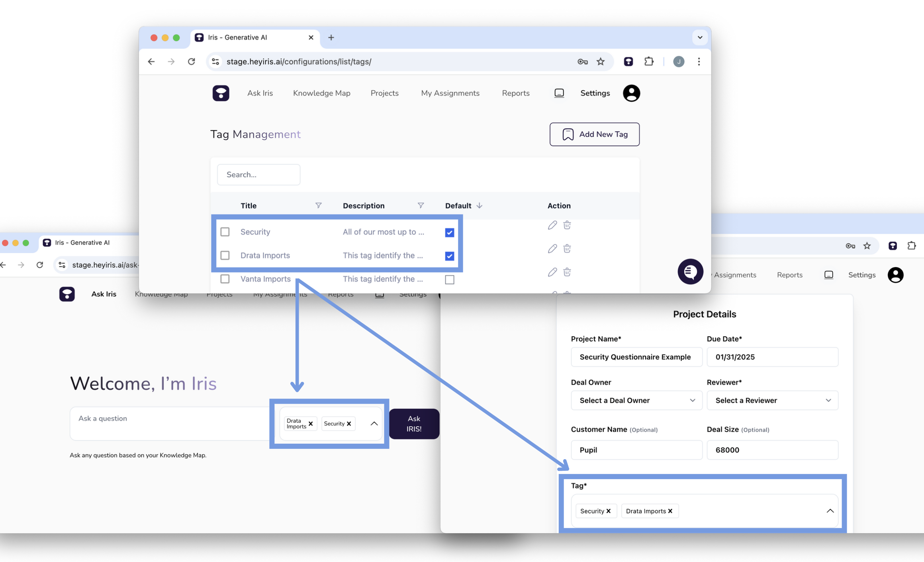Viewport: 924px width, 562px height.
Task: Click the Ask IRIS! button
Action: 414,424
